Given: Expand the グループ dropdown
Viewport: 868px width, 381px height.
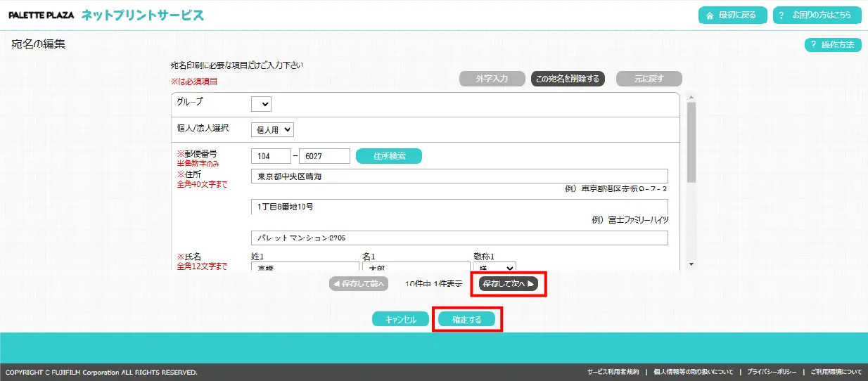Looking at the screenshot, I should tap(261, 104).
